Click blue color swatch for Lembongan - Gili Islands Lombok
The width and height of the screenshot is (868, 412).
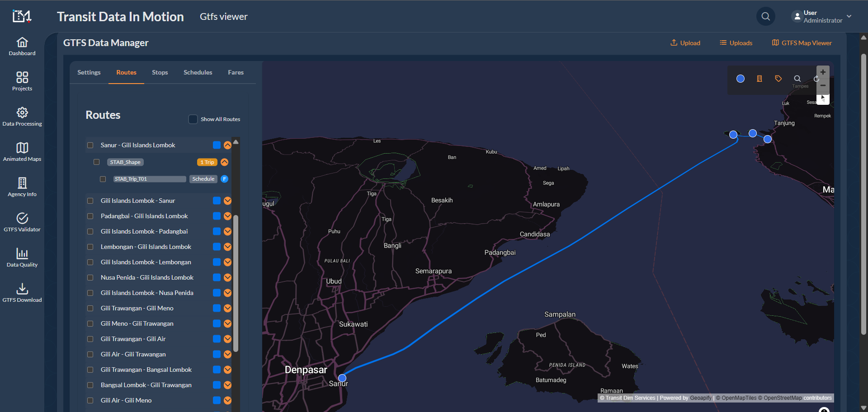217,247
